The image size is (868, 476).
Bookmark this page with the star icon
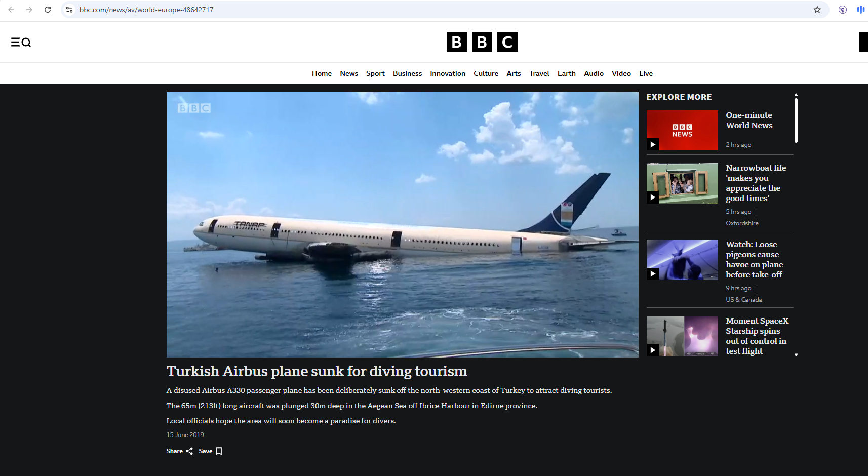[x=817, y=10]
